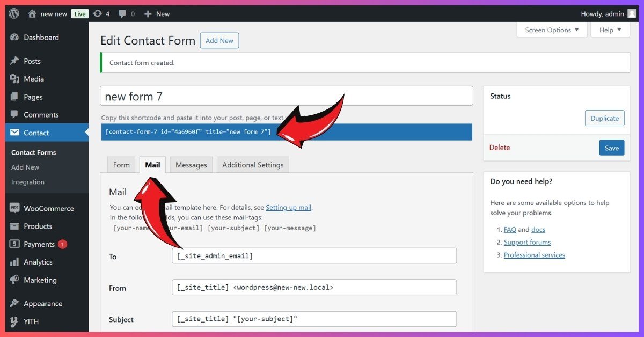
Task: Click the Payments dollar icon
Action: (x=14, y=244)
